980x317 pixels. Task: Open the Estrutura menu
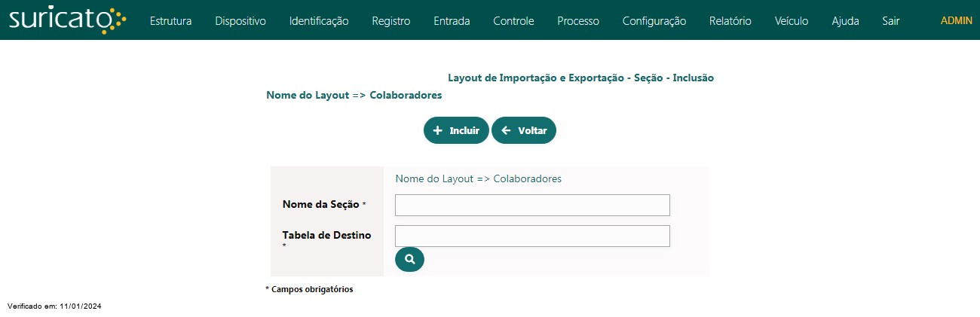click(170, 21)
